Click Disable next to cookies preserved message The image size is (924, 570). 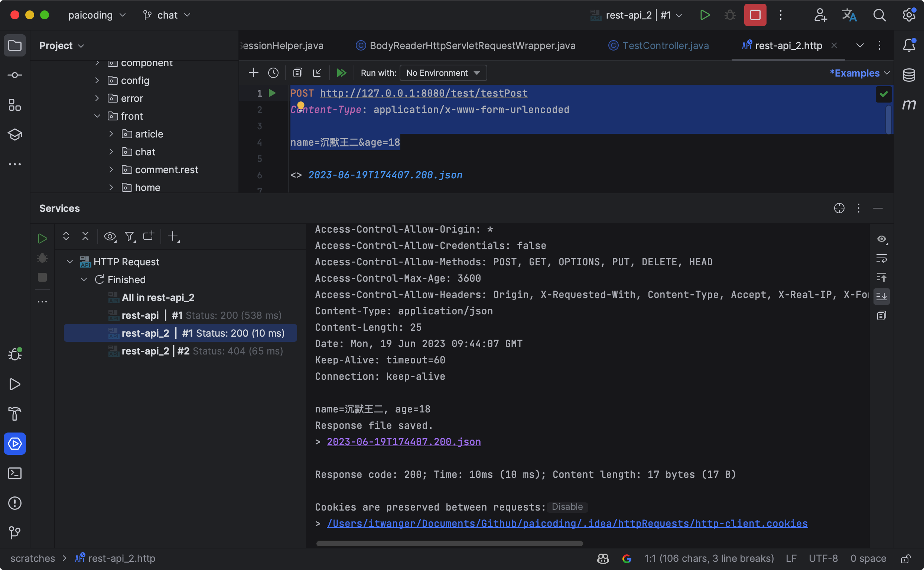(566, 507)
